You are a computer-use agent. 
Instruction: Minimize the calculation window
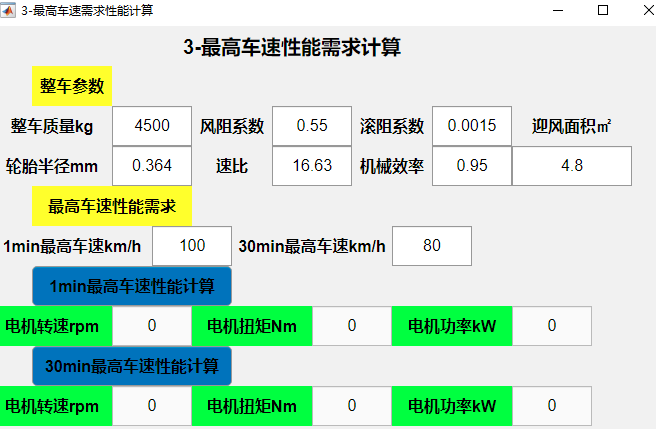pos(558,10)
